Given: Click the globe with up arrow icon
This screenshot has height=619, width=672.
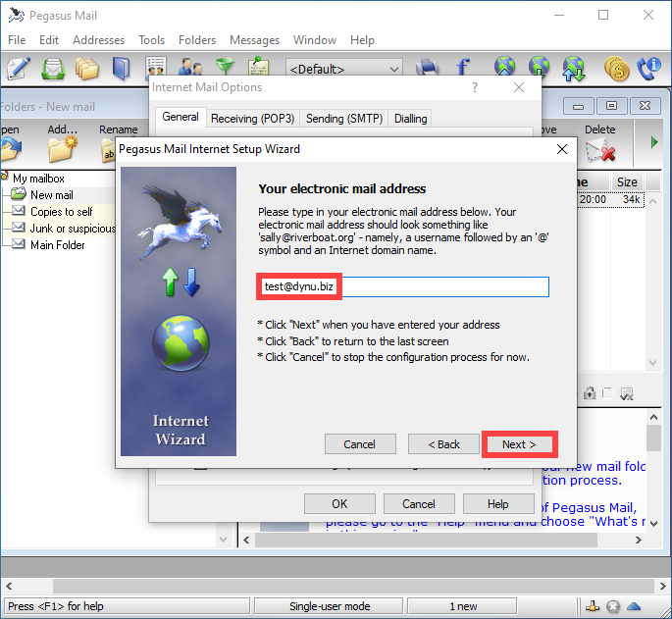Looking at the screenshot, I should tap(504, 67).
